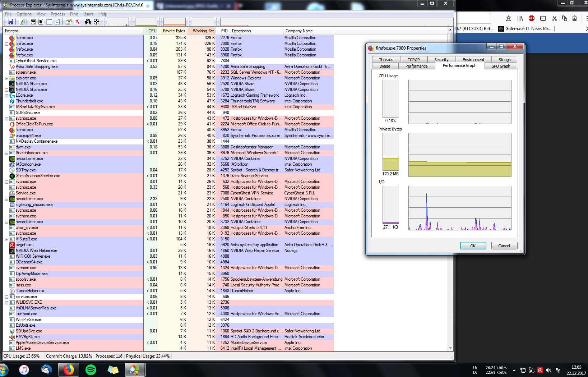This screenshot has width=588, height=377.
Task: Click the scissors Cut icon in Firefox
Action: 554,18
